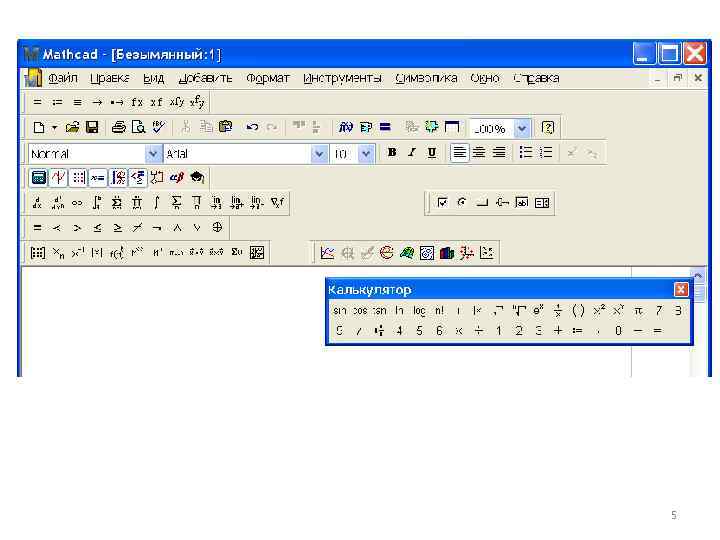720x540 pixels.
Task: Create a new worksheet with New icon
Action: click(39, 128)
